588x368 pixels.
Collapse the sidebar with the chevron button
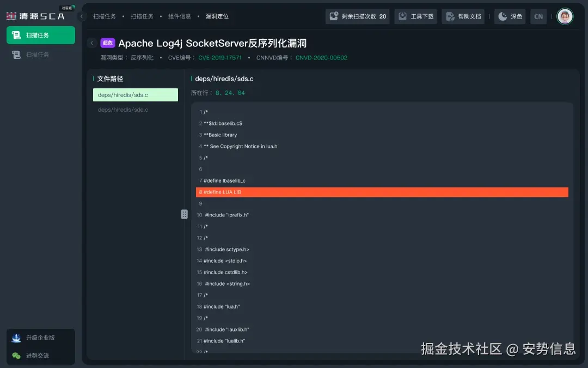tap(81, 16)
